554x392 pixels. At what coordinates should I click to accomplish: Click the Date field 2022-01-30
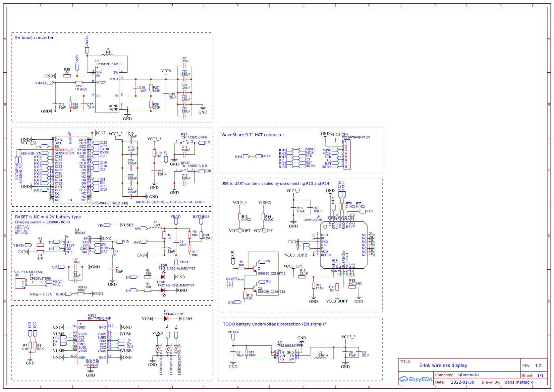463,382
